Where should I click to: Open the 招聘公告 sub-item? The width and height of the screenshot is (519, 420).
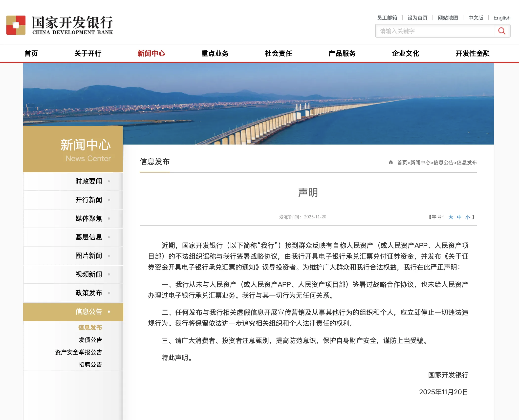coord(90,365)
